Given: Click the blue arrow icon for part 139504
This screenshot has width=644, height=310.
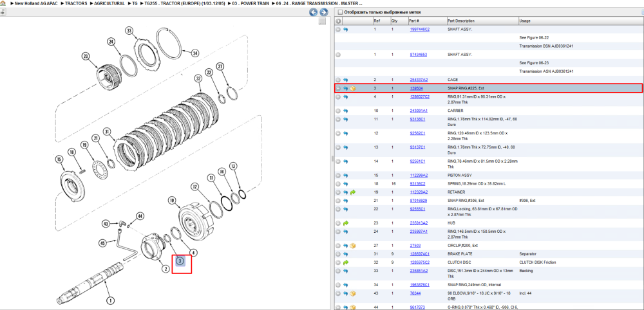Looking at the screenshot, I should pyautogui.click(x=345, y=88).
